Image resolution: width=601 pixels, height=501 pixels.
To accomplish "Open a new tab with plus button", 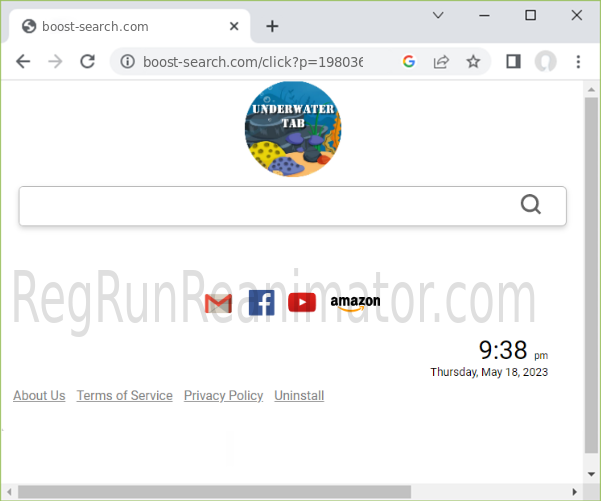I will 272,26.
